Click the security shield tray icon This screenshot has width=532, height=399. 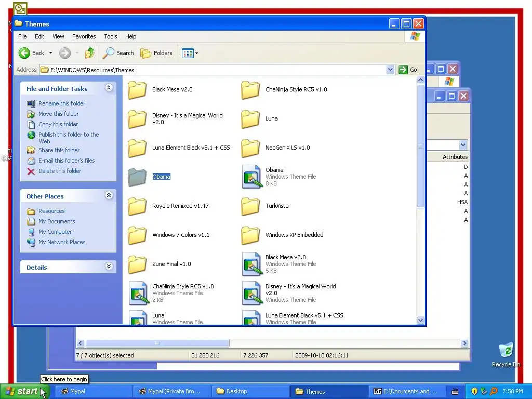pyautogui.click(x=474, y=392)
